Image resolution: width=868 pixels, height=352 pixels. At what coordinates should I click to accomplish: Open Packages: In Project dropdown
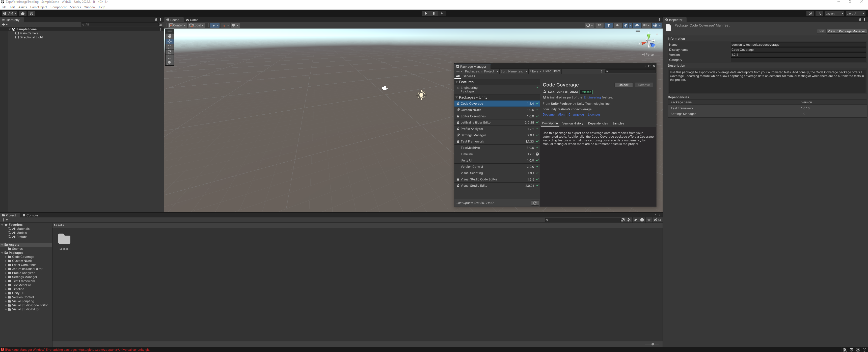481,71
